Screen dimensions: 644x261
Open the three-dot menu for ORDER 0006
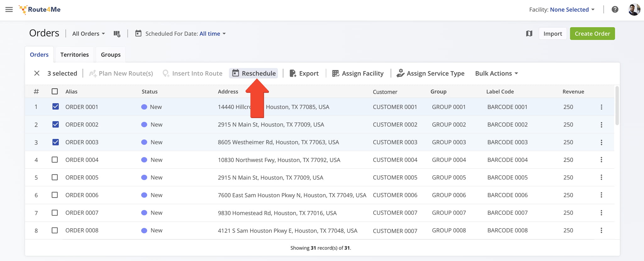pos(601,195)
